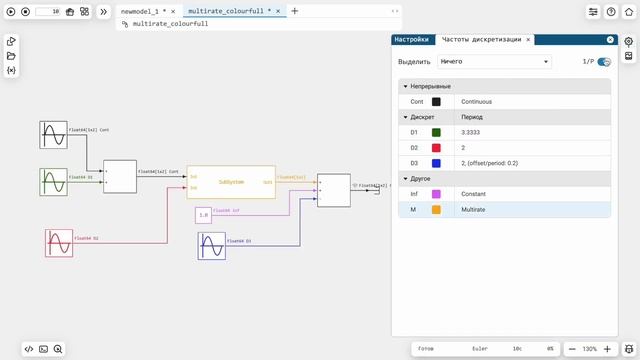Open the Настройки panel tab
The height and width of the screenshot is (360, 640).
coord(412,39)
